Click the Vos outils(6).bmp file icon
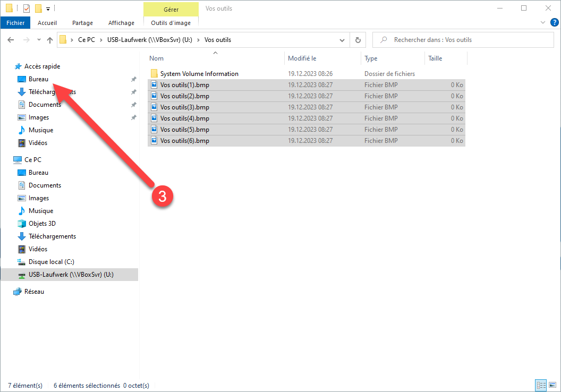 tap(154, 141)
